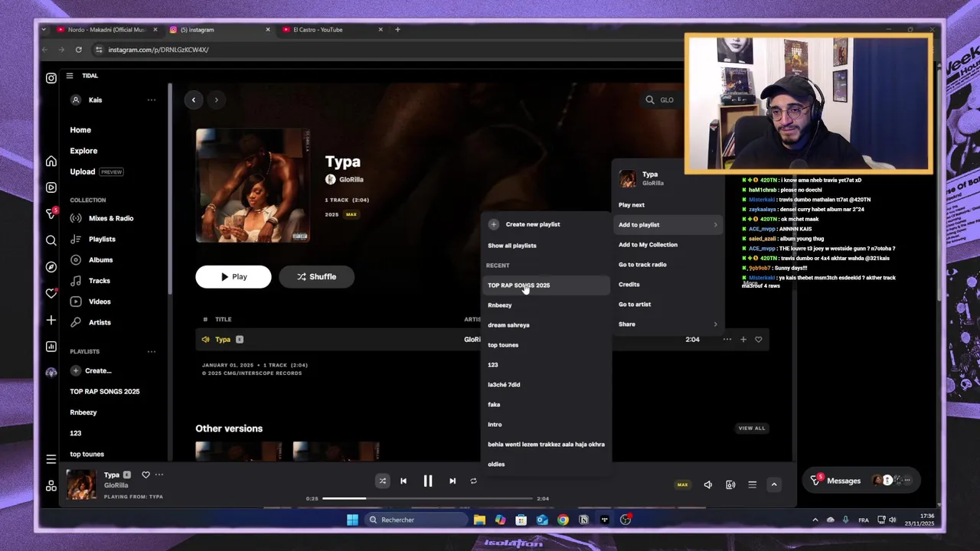Add to TOP RAP SONGS 2025 in submenu
The height and width of the screenshot is (551, 980).
click(x=547, y=285)
